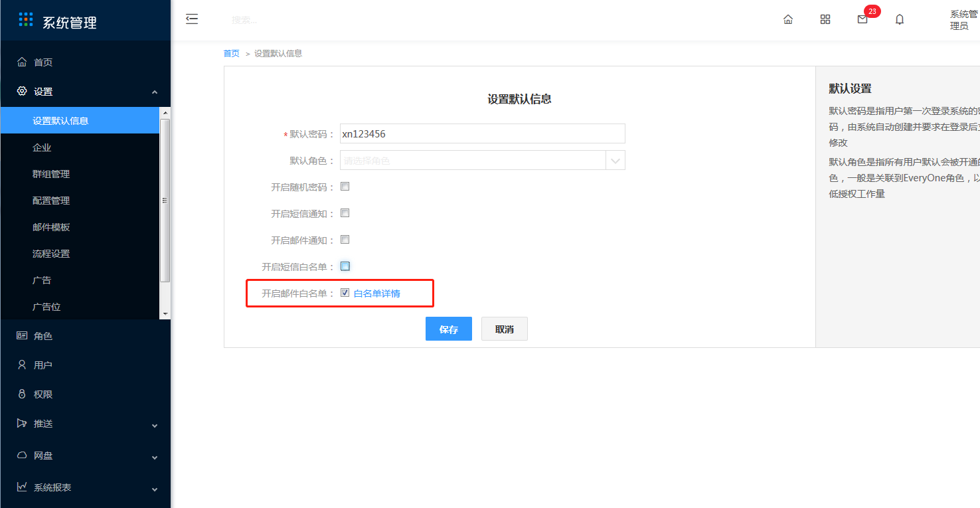Image resolution: width=980 pixels, height=508 pixels.
Task: Click the sidebar scrollbar up arrow
Action: (165, 112)
